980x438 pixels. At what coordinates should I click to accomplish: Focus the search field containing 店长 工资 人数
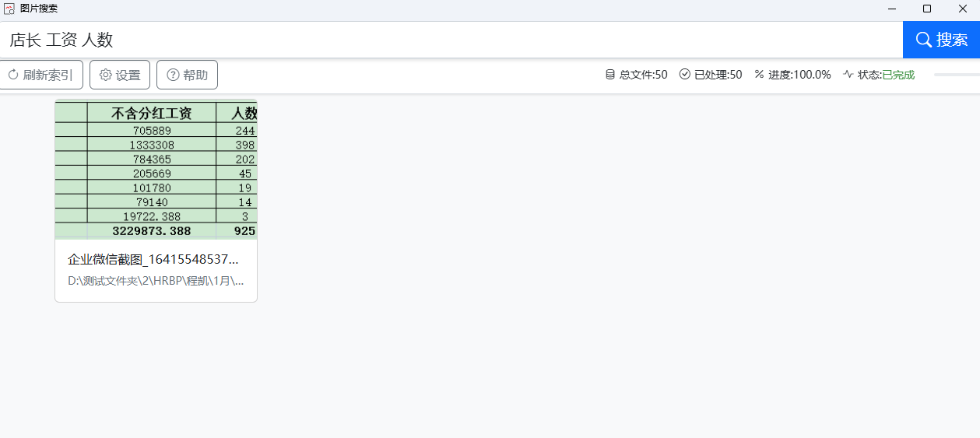click(x=451, y=40)
